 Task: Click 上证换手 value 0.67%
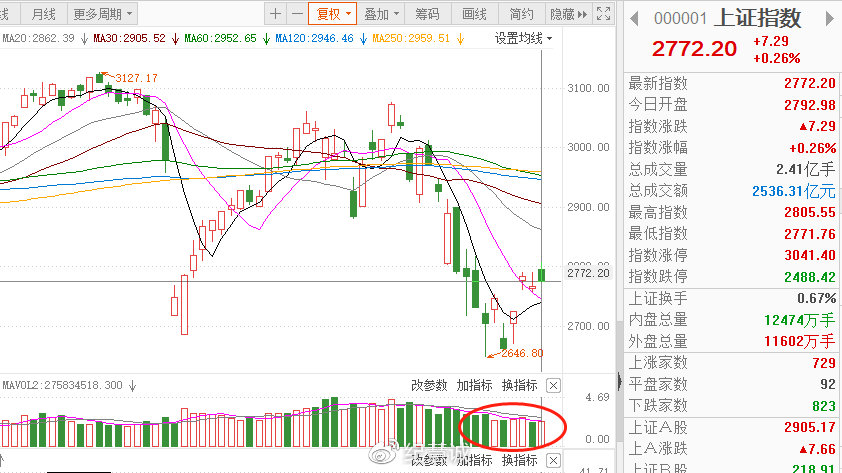click(816, 299)
